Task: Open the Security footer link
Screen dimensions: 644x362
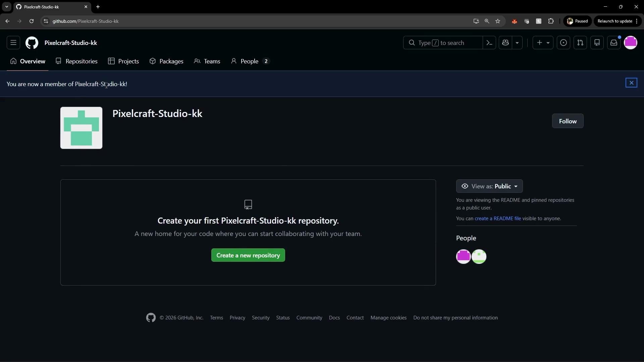Action: [x=261, y=317]
